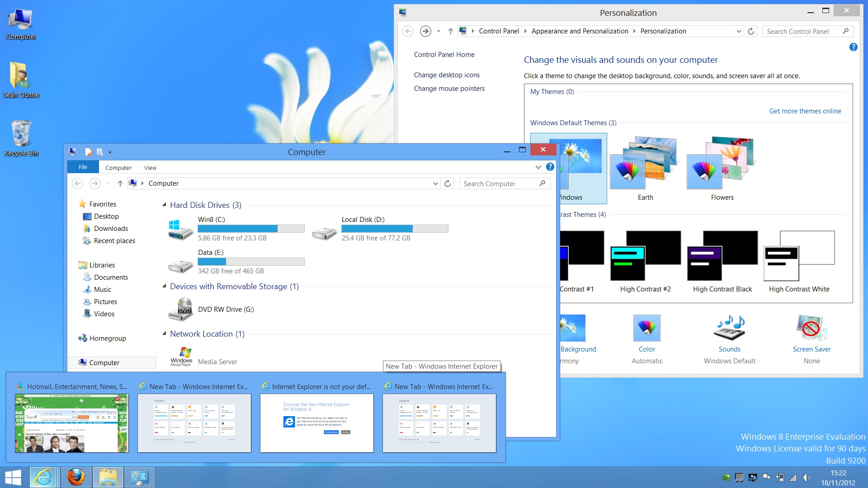Click Control Panel Home link
The height and width of the screenshot is (488, 868).
[444, 55]
